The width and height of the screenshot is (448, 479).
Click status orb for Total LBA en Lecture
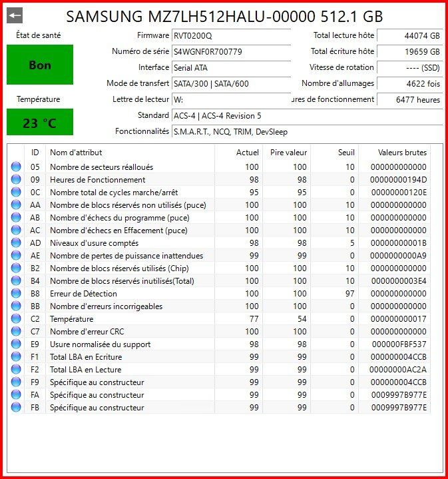click(16, 370)
